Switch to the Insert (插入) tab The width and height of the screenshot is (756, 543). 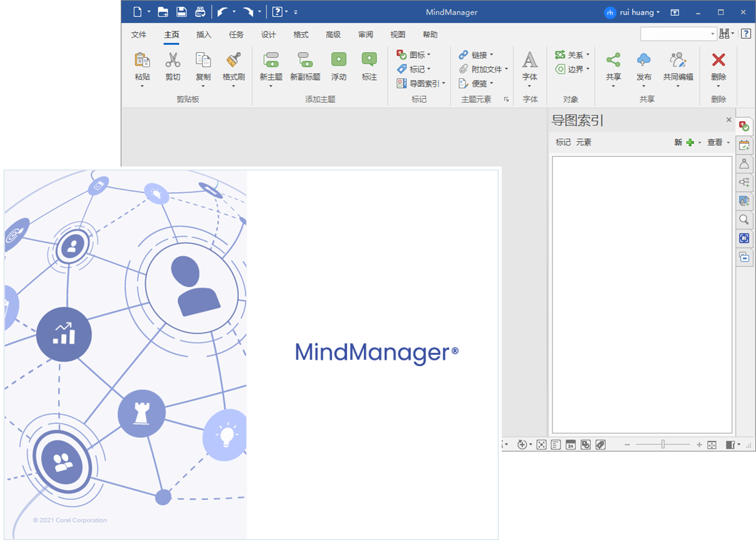click(x=204, y=35)
